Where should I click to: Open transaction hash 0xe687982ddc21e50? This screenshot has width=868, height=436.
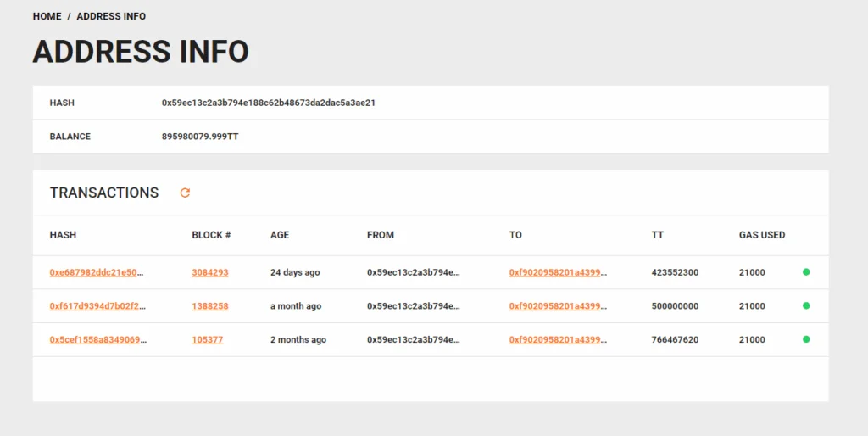97,272
